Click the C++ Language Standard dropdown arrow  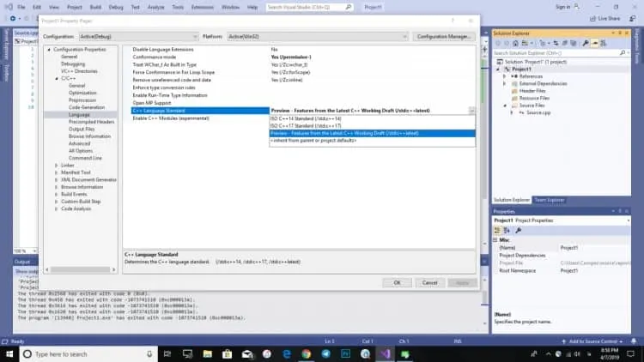[471, 111]
